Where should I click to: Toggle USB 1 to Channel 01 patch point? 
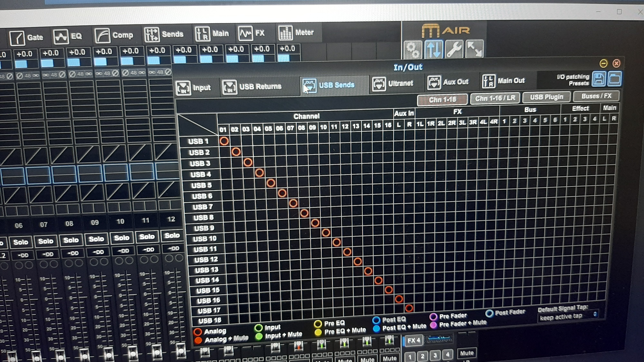224,141
